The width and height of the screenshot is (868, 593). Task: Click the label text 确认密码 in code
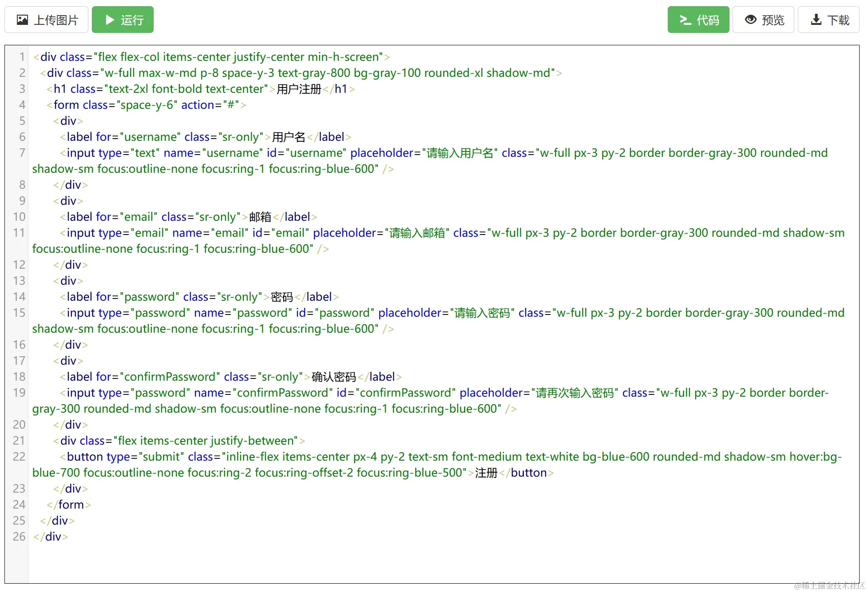[334, 377]
